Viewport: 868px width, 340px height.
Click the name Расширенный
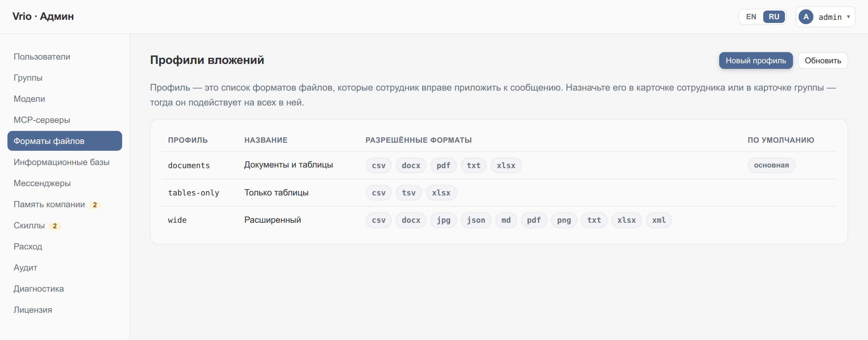272,220
